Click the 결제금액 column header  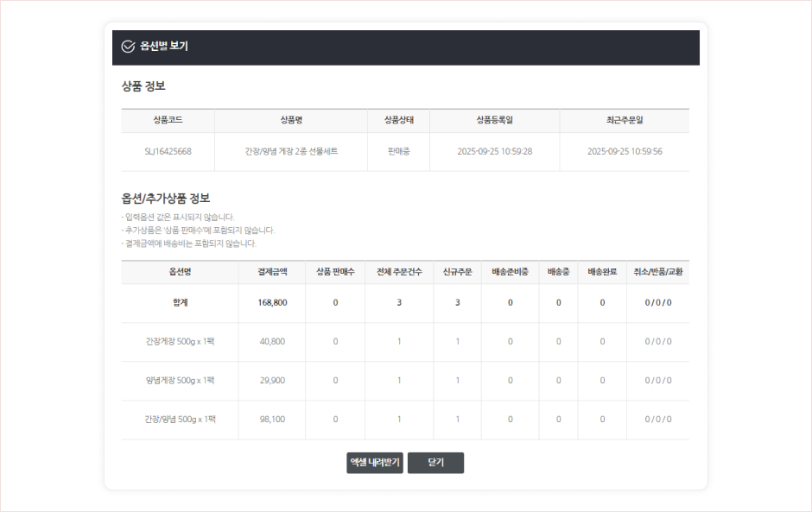point(272,272)
